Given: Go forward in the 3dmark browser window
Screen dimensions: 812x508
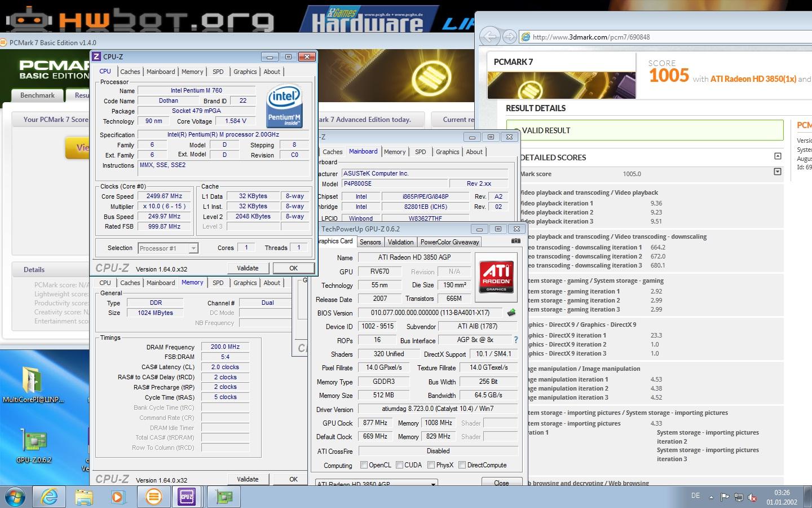Looking at the screenshot, I should [x=509, y=37].
